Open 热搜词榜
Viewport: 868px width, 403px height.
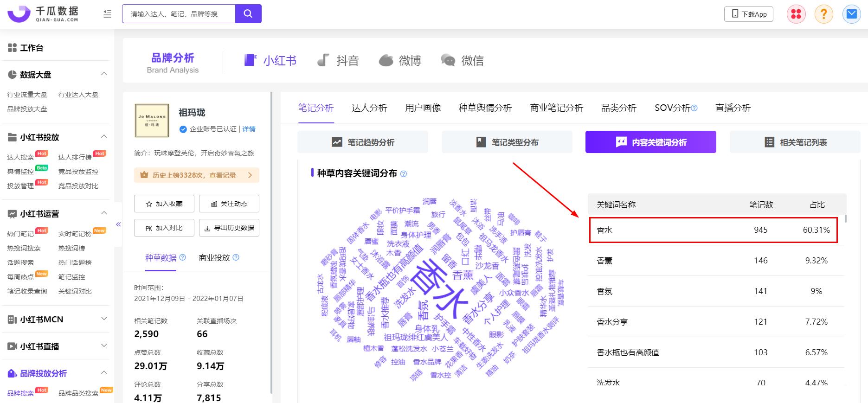[x=71, y=248]
